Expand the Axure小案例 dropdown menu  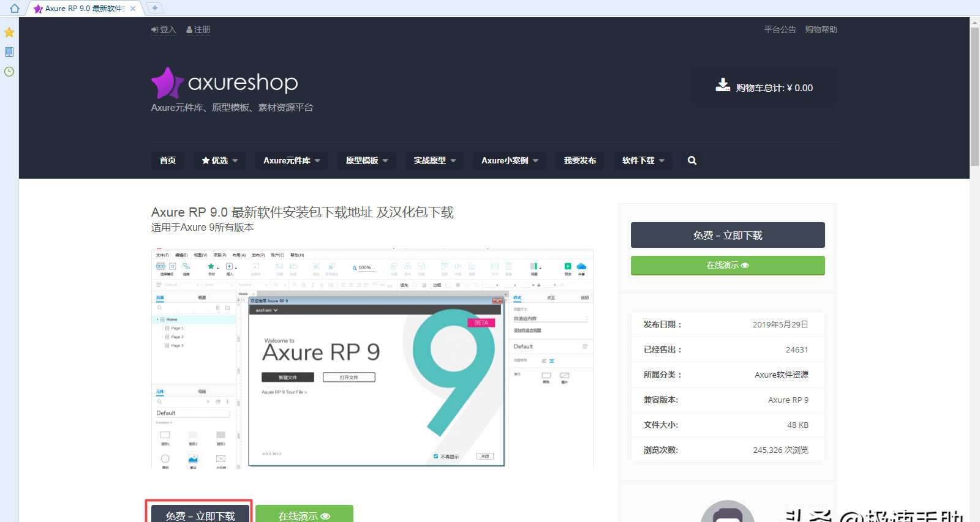pyautogui.click(x=510, y=160)
